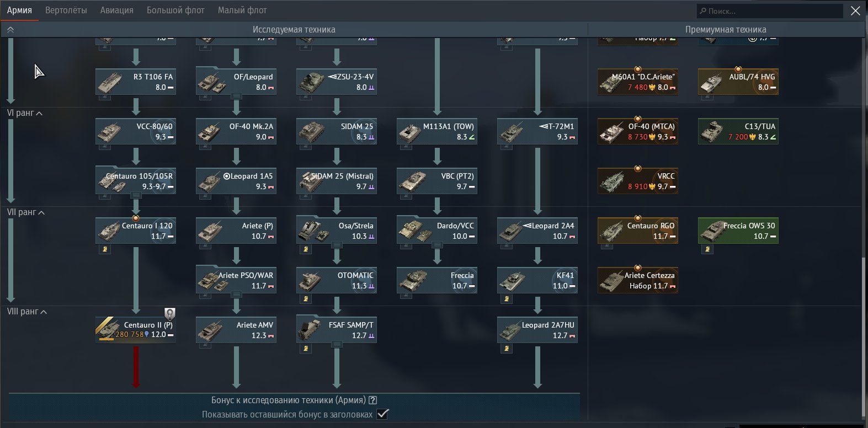Select the Leopard 2A4 tank icon

512,231
